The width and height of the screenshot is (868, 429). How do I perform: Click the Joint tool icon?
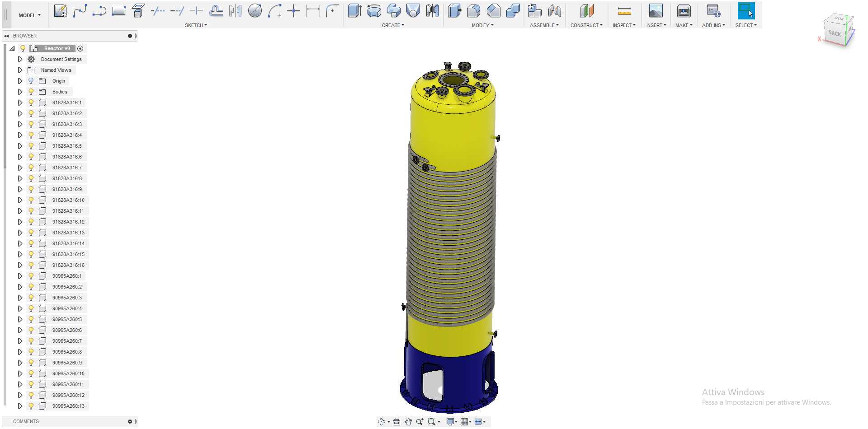tap(554, 11)
